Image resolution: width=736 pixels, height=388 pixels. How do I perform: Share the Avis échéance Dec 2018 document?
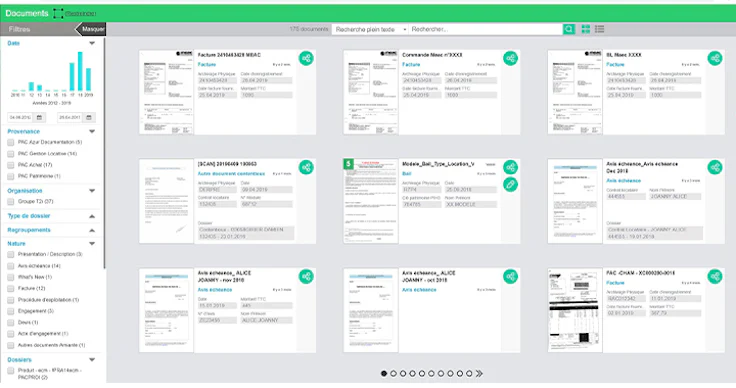click(x=715, y=167)
